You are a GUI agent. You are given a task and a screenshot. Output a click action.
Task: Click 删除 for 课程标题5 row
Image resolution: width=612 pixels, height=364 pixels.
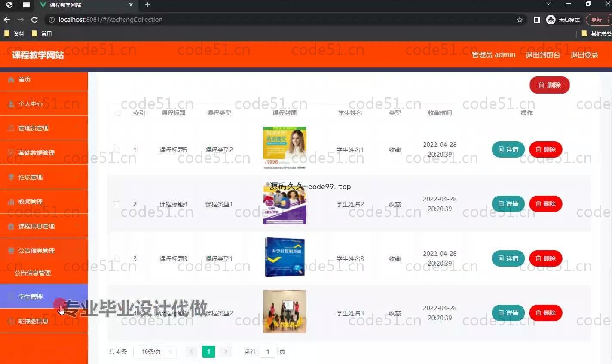coord(545,149)
